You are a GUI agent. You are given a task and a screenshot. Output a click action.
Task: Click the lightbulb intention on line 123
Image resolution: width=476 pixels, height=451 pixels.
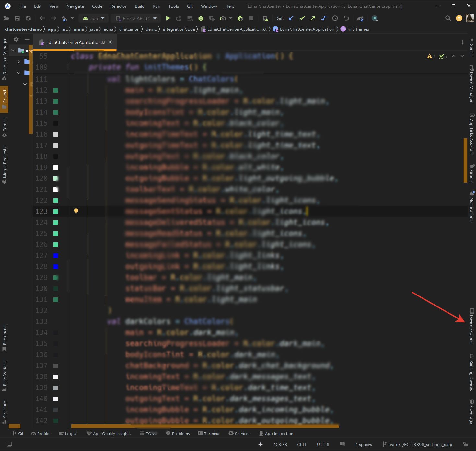[76, 211]
